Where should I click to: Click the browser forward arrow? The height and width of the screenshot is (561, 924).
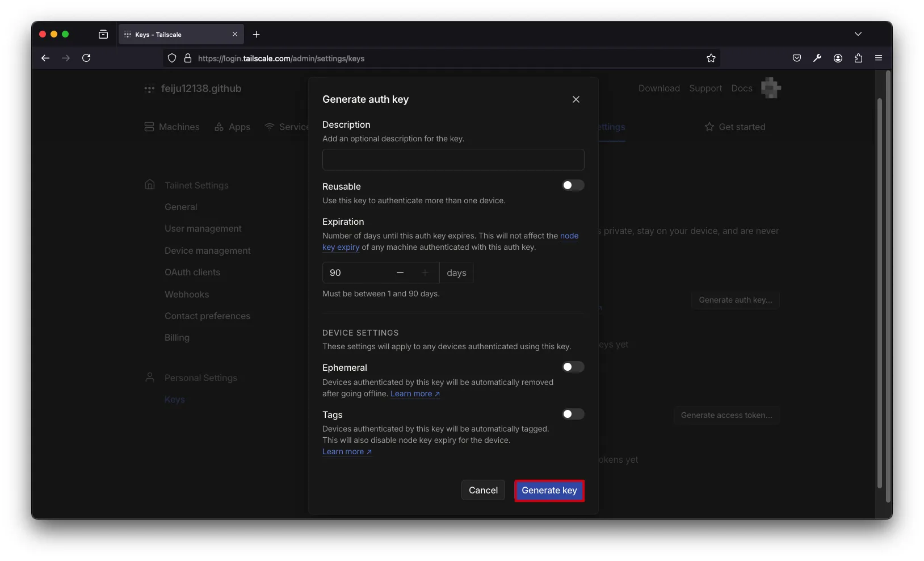coord(66,58)
